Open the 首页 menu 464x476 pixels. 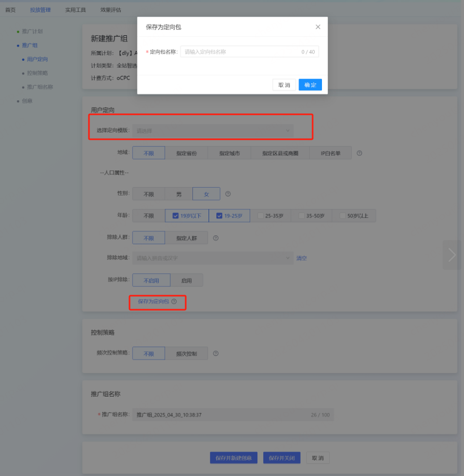tap(10, 10)
